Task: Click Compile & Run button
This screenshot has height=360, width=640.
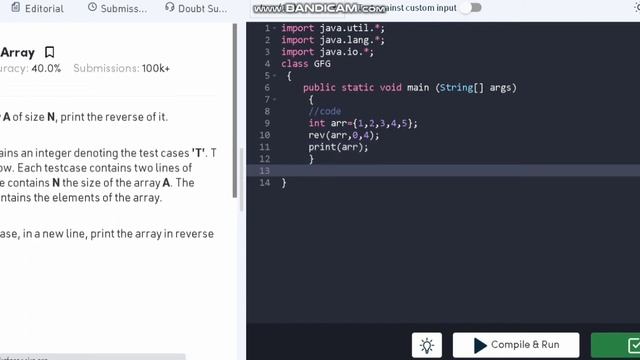Action: pos(516,345)
